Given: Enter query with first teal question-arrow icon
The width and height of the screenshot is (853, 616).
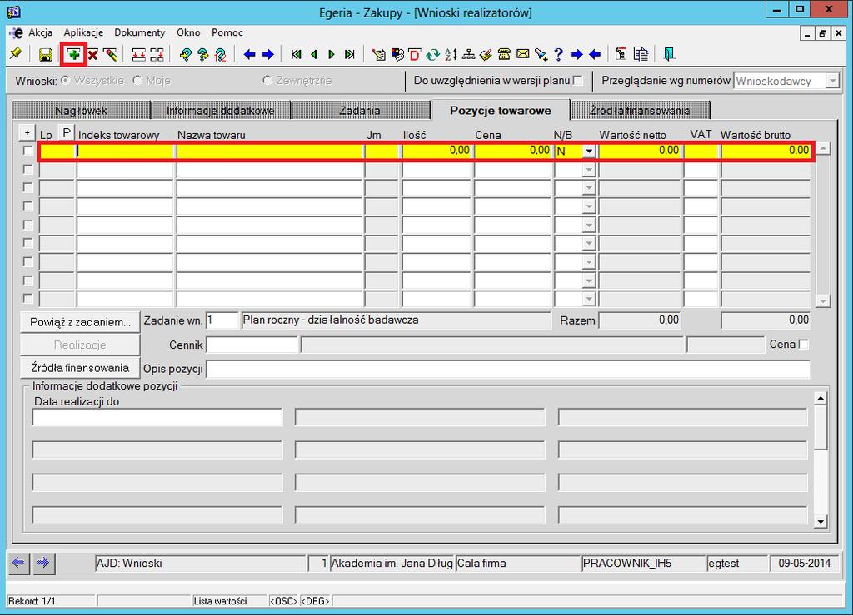Looking at the screenshot, I should (186, 54).
